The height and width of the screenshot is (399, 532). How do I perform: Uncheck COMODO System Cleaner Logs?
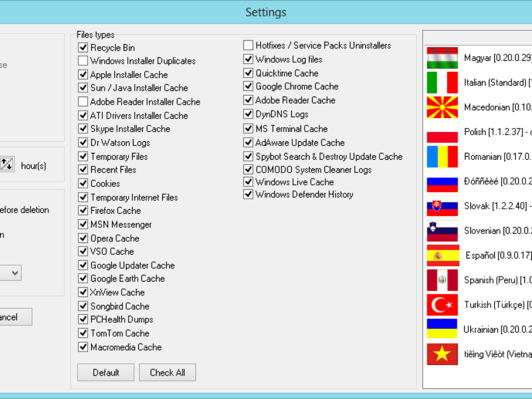[x=248, y=169]
